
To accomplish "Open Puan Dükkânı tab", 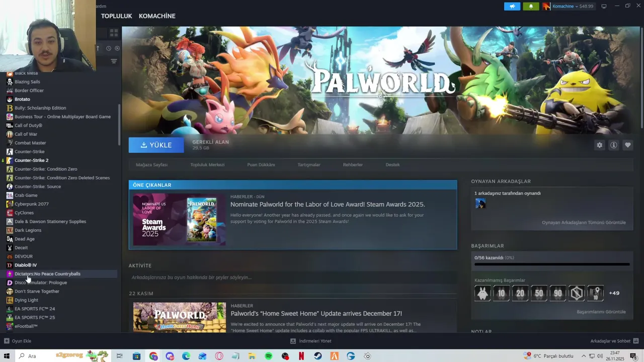I will pyautogui.click(x=261, y=164).
